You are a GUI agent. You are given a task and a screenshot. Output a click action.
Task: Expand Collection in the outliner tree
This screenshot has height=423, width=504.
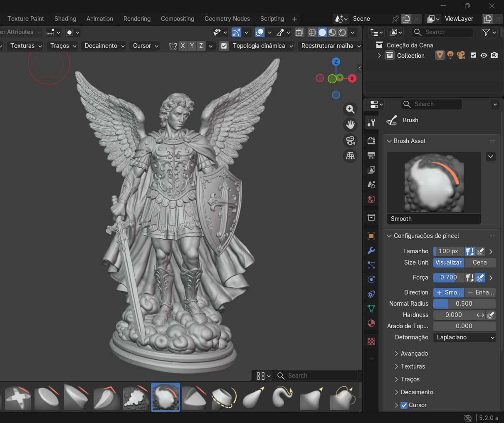pos(379,55)
